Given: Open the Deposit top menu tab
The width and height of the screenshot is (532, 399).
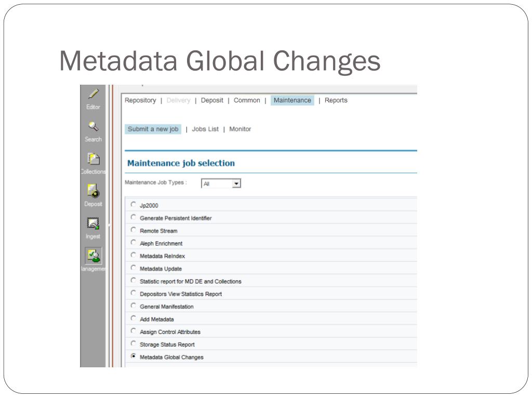Looking at the screenshot, I should 212,100.
